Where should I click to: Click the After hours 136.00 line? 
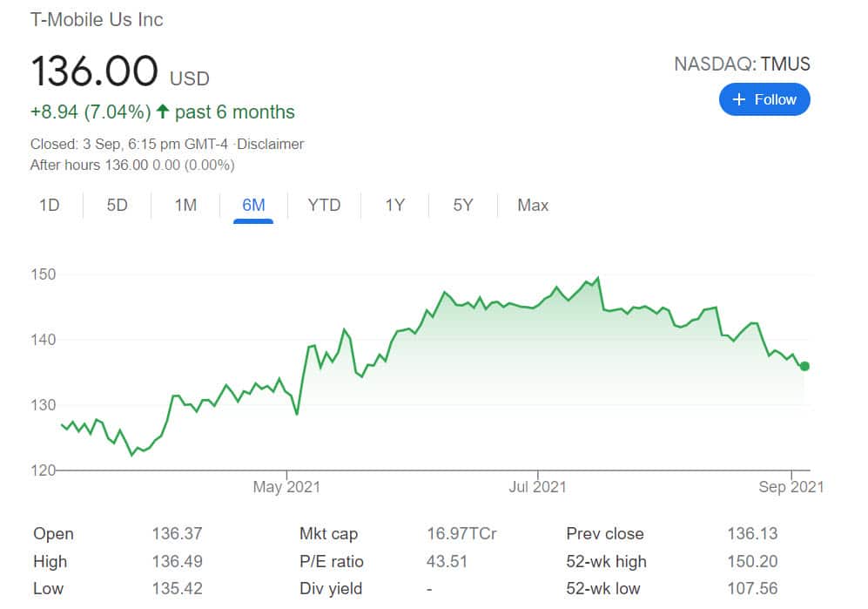click(x=132, y=166)
